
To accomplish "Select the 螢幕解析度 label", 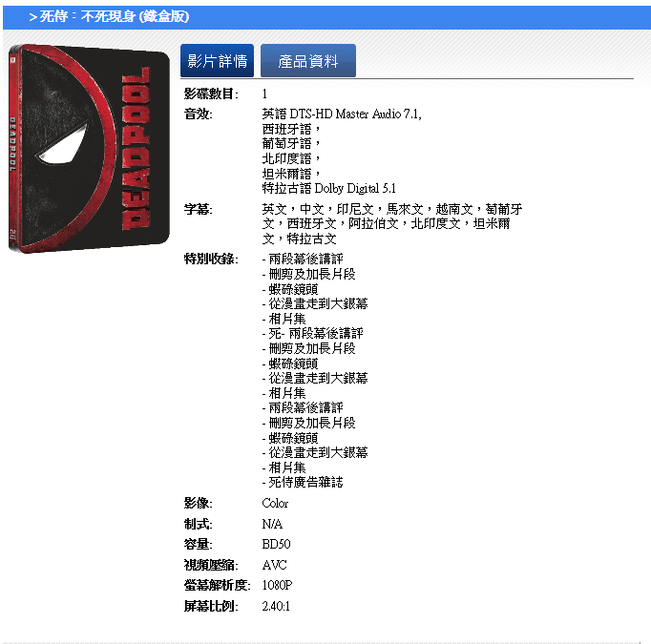I will pos(217,585).
